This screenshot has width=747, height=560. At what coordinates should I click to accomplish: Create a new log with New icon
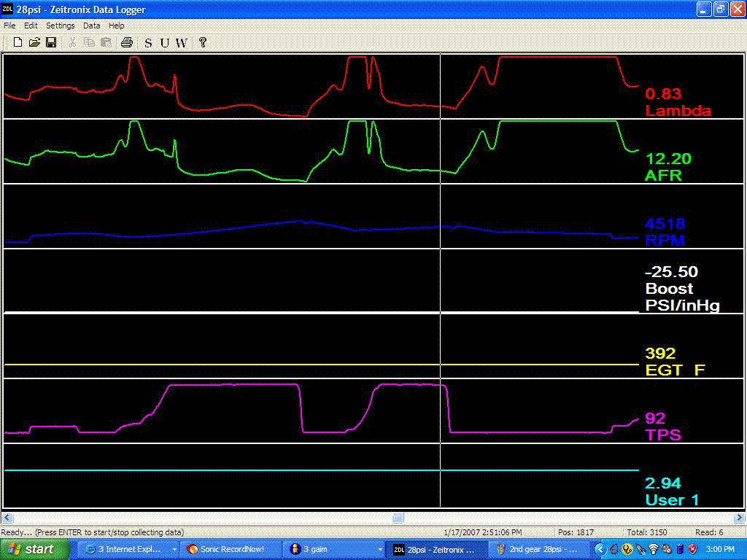tap(18, 42)
